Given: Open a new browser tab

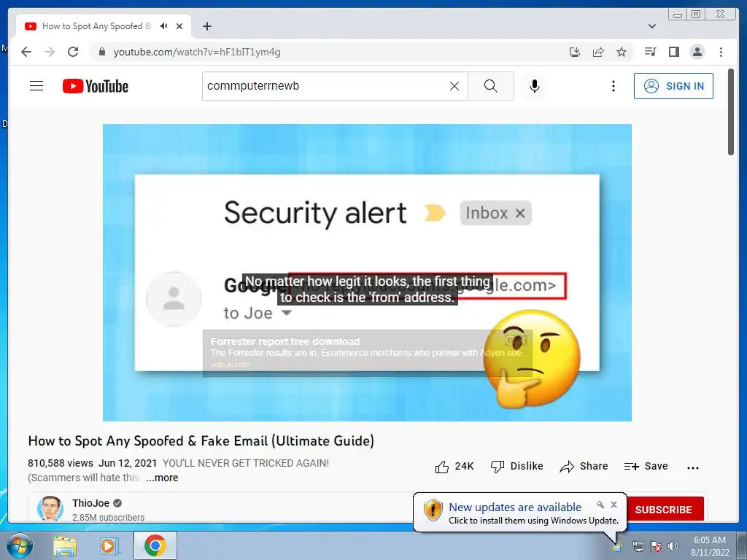Looking at the screenshot, I should (x=206, y=26).
